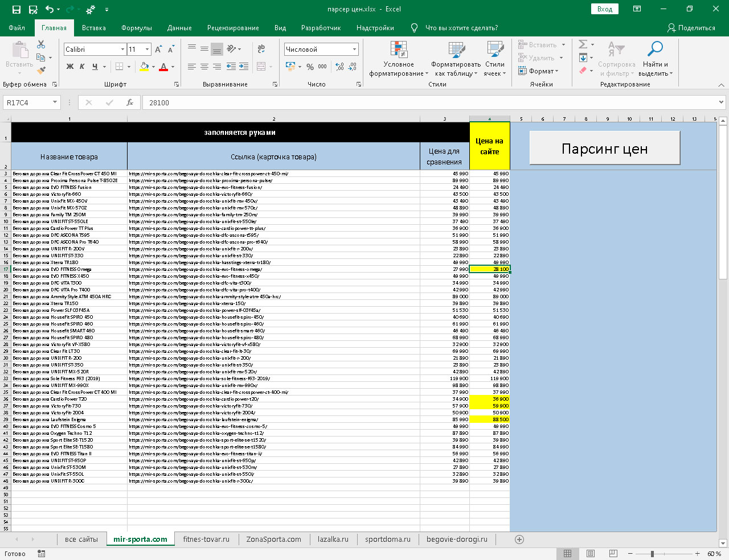Apply accounting number format
The height and width of the screenshot is (560, 729).
point(291,67)
